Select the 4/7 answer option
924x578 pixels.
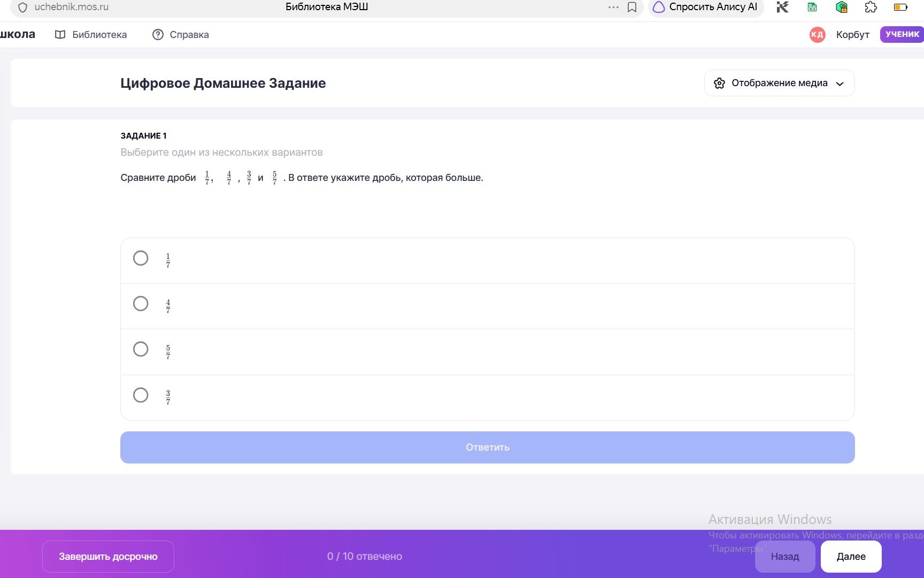tap(487, 306)
